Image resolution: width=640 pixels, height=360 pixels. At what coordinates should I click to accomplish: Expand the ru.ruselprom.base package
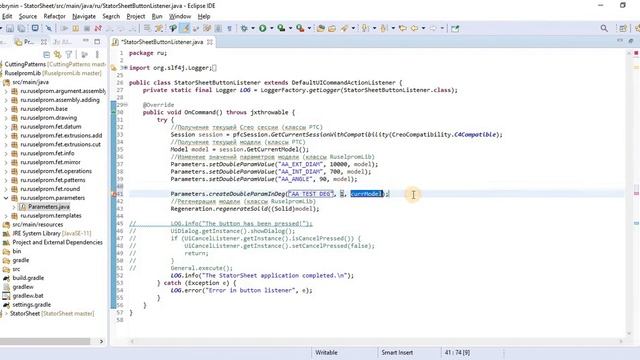[x=6, y=109]
